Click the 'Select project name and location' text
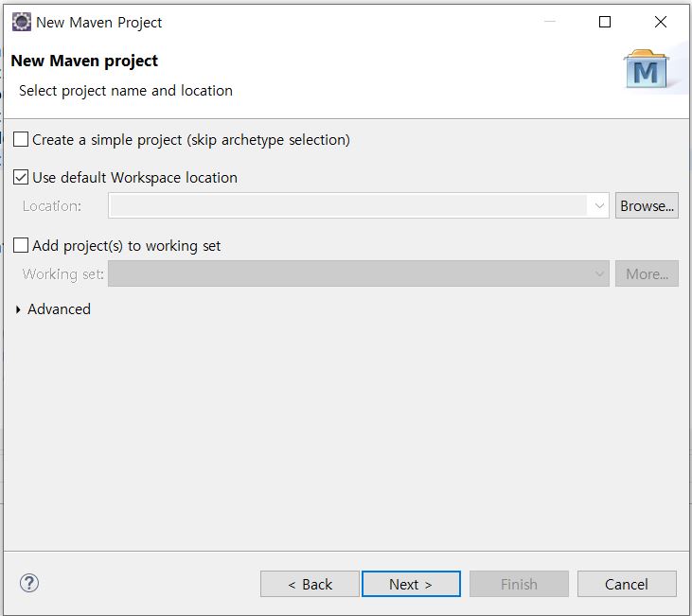The height and width of the screenshot is (616, 692). click(x=126, y=91)
